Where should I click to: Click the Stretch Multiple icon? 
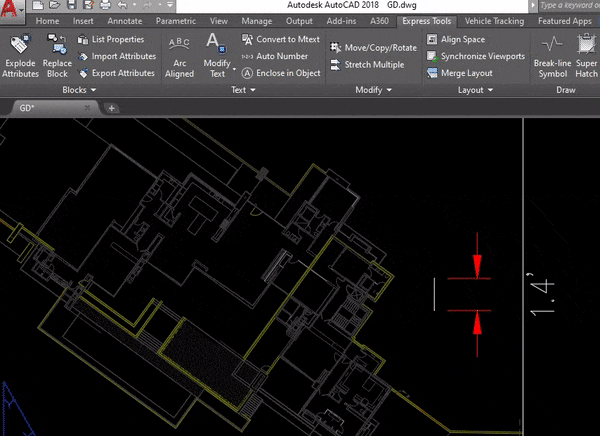point(336,65)
